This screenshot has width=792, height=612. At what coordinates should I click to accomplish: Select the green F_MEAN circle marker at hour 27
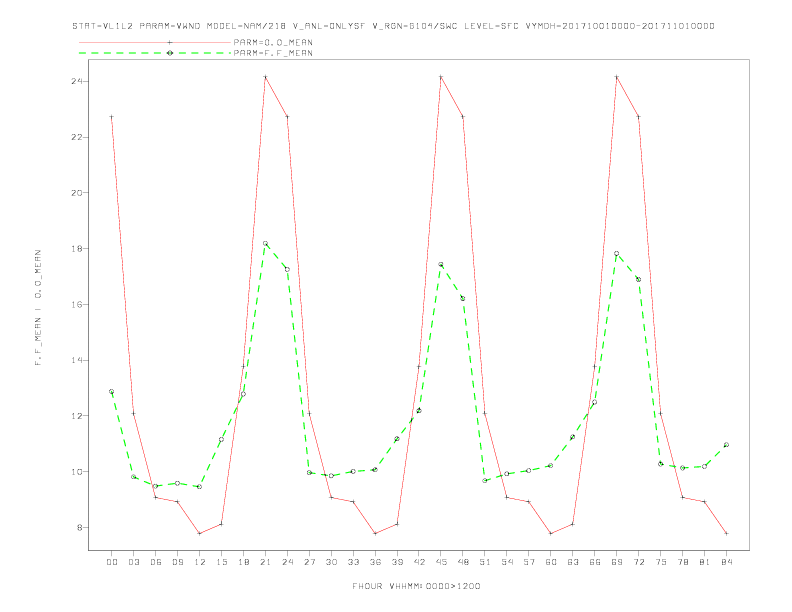click(x=309, y=473)
